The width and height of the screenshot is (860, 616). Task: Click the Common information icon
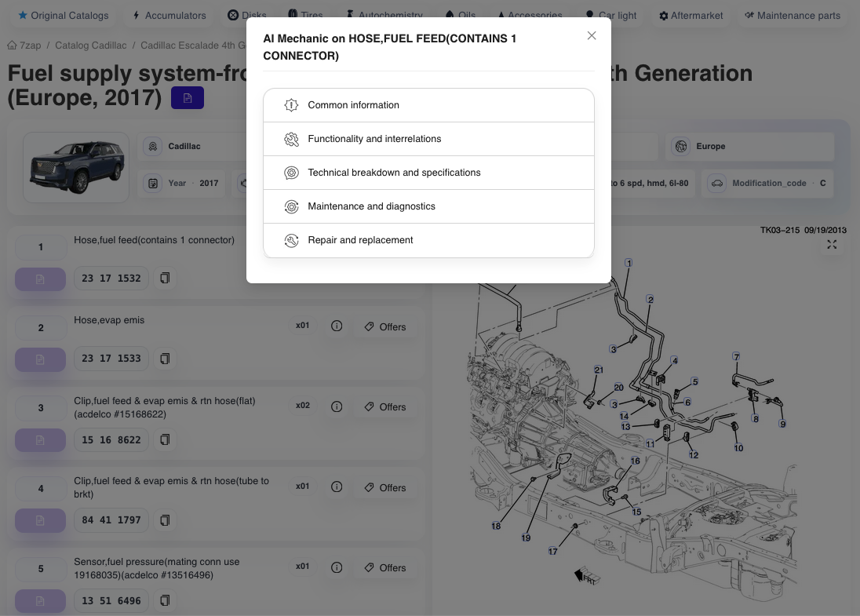[291, 105]
